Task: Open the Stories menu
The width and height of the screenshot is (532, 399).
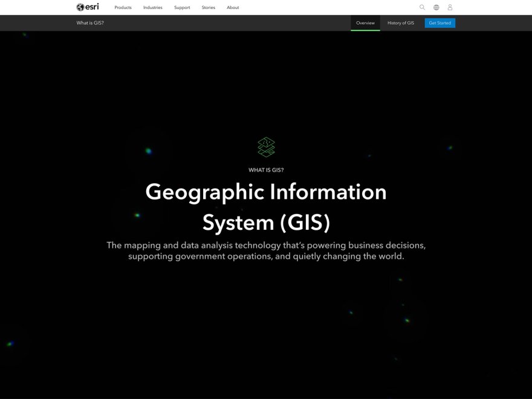Action: 208,7
